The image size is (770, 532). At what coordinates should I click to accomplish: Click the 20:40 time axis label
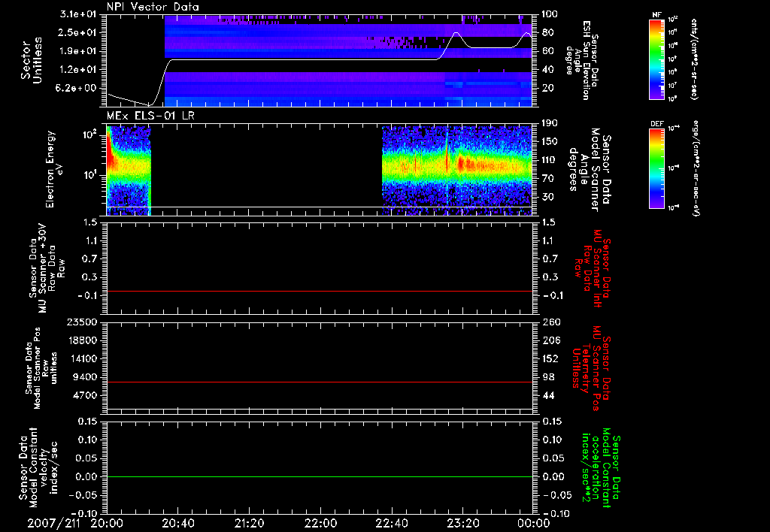point(177,524)
